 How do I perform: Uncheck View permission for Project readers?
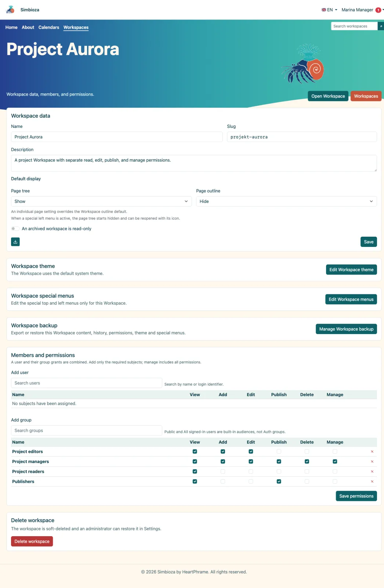[x=195, y=472]
